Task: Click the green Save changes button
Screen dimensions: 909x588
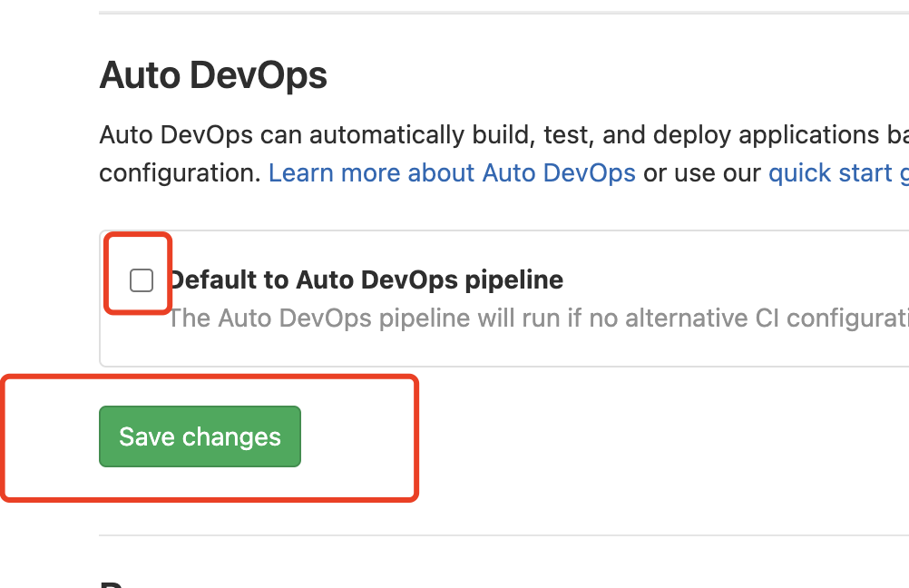Action: click(x=200, y=436)
